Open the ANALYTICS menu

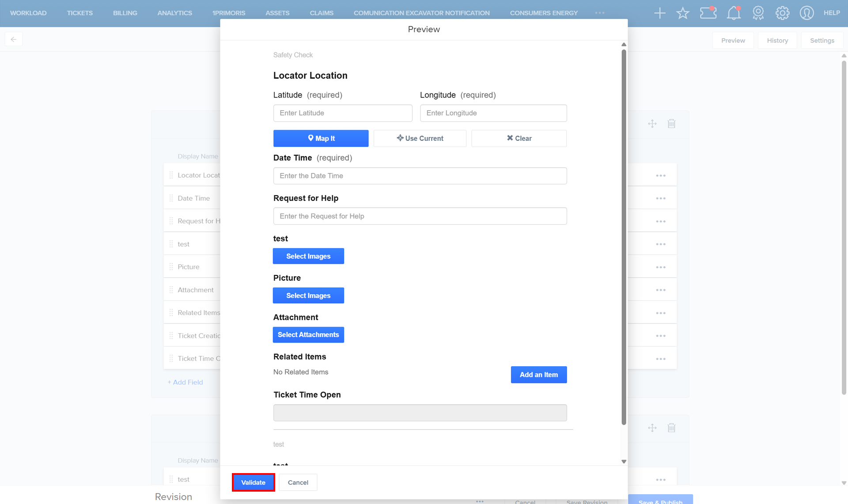pos(174,13)
